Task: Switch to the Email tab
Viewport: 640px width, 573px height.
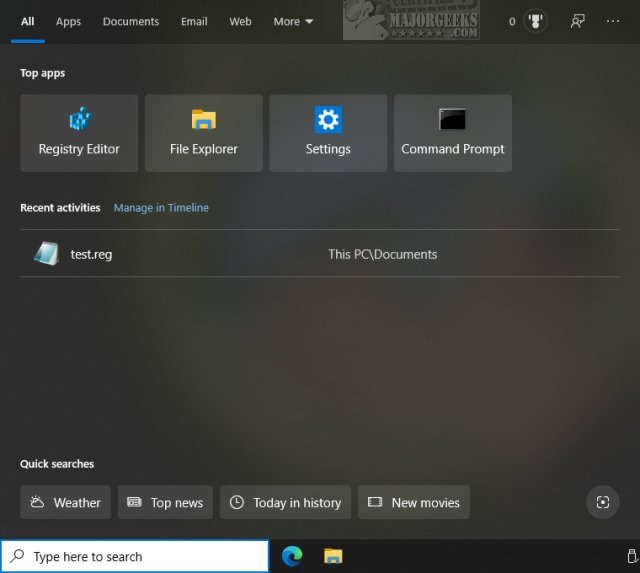Action: click(194, 21)
